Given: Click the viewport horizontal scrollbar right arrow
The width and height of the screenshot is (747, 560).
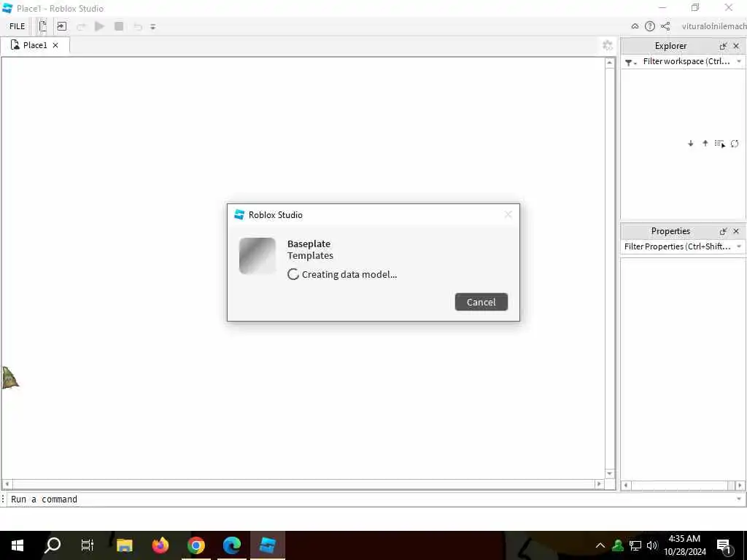Looking at the screenshot, I should [x=599, y=484].
